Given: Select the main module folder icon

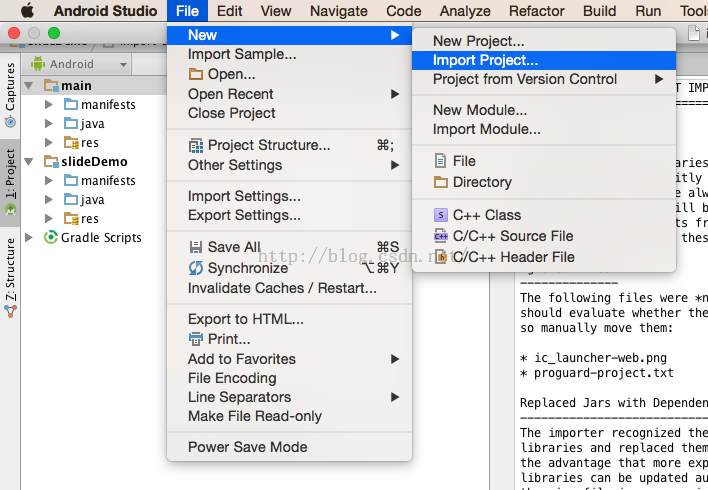Looking at the screenshot, I should coord(51,85).
